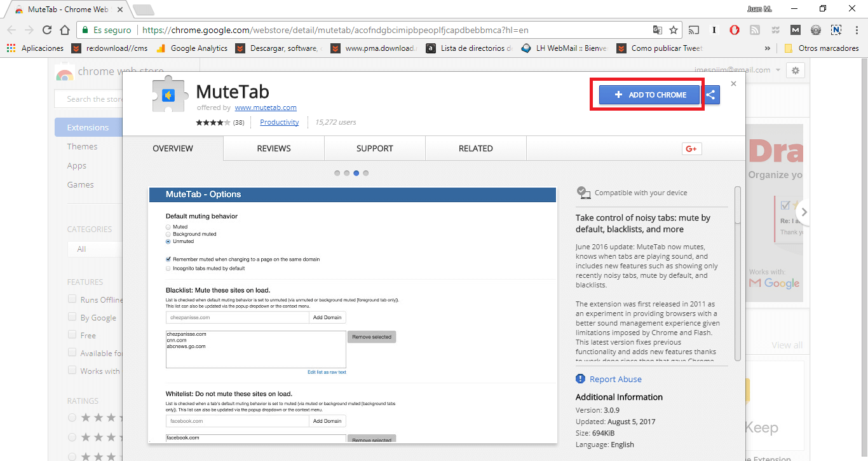Click the blue 'N' clipper extension icon
This screenshot has height=461, width=868.
(x=836, y=30)
